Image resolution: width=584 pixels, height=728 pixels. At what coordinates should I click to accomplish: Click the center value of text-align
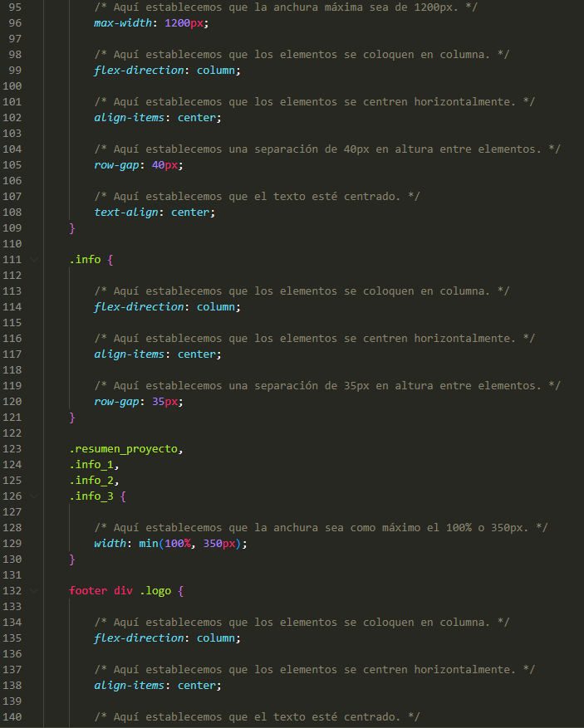(190, 213)
